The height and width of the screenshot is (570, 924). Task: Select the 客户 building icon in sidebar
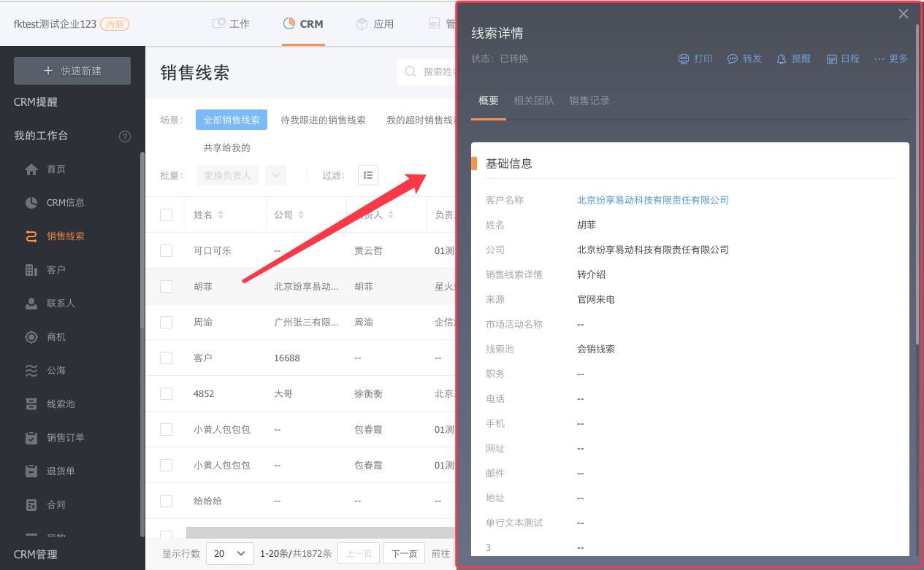click(x=31, y=270)
